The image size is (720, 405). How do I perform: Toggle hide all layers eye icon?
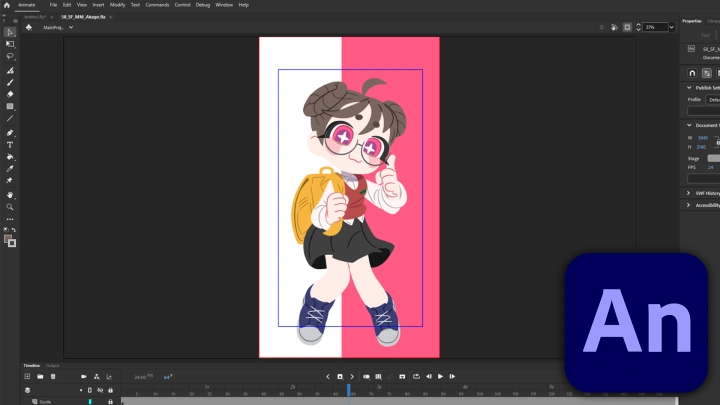(x=100, y=390)
